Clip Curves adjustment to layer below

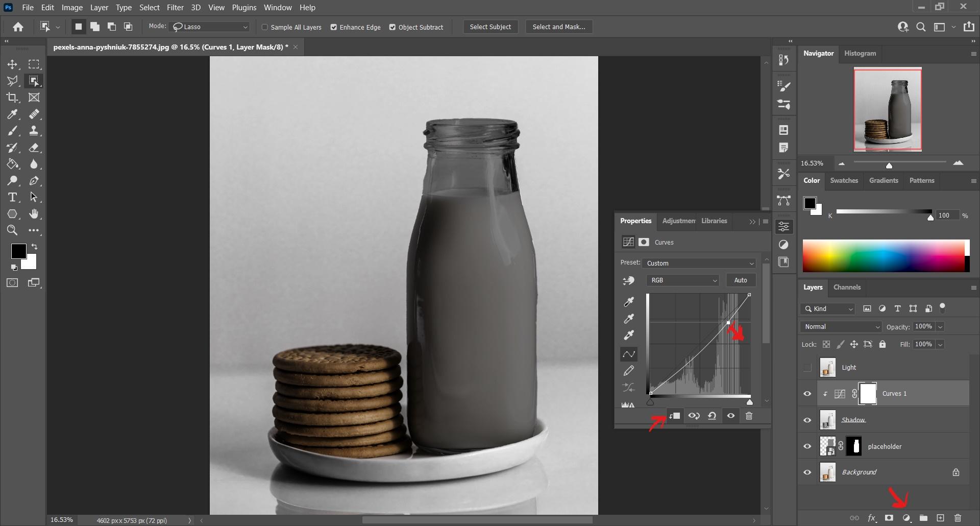click(674, 416)
